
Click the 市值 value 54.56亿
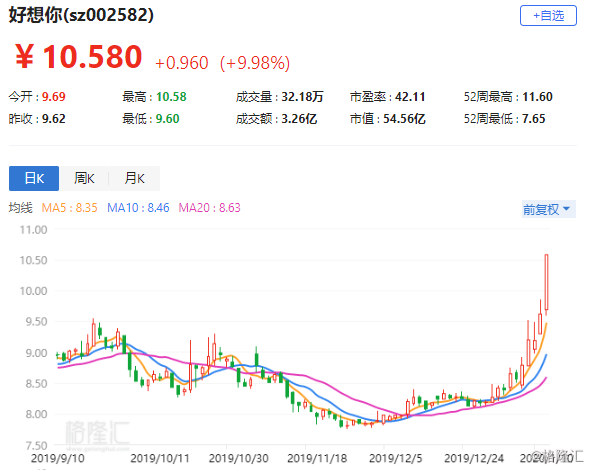point(404,119)
